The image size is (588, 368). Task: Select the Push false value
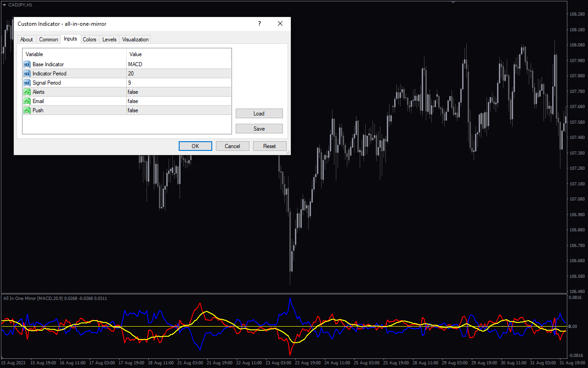pyautogui.click(x=179, y=110)
